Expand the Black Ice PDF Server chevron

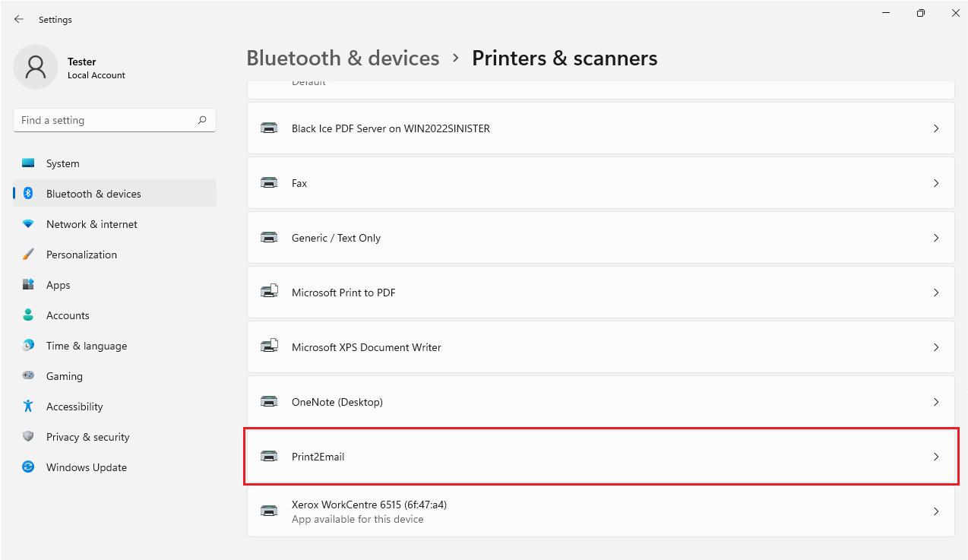click(x=936, y=128)
